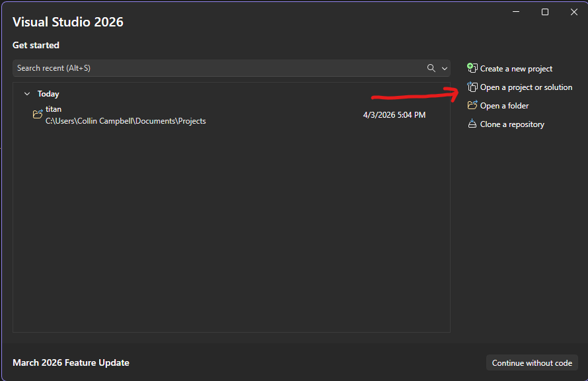
Task: Open March 2026 Feature Update details
Action: click(x=71, y=362)
